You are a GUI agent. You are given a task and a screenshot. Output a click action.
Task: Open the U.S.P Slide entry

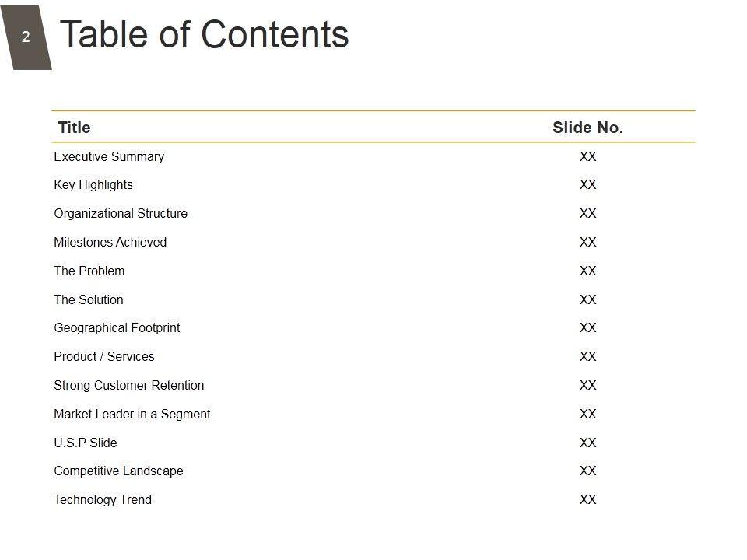[x=85, y=443]
